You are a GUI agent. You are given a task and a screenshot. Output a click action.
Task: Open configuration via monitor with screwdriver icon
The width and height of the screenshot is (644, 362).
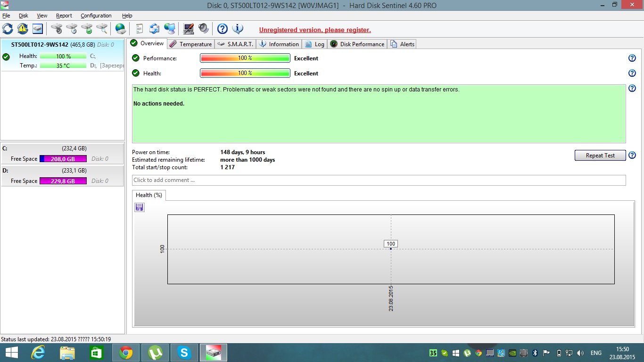[189, 29]
